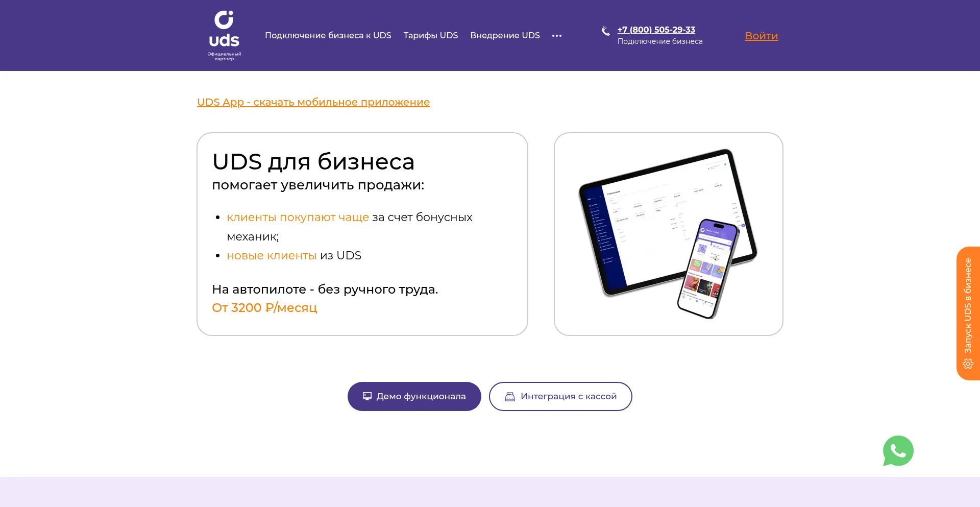Open Внедрение UDS menu item
The height and width of the screenshot is (507, 980).
505,35
